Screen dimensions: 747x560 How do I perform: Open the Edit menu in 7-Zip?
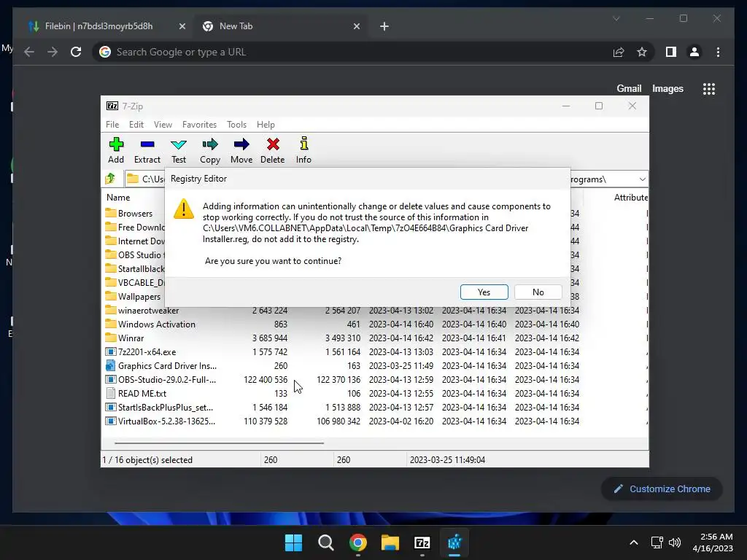tap(136, 124)
